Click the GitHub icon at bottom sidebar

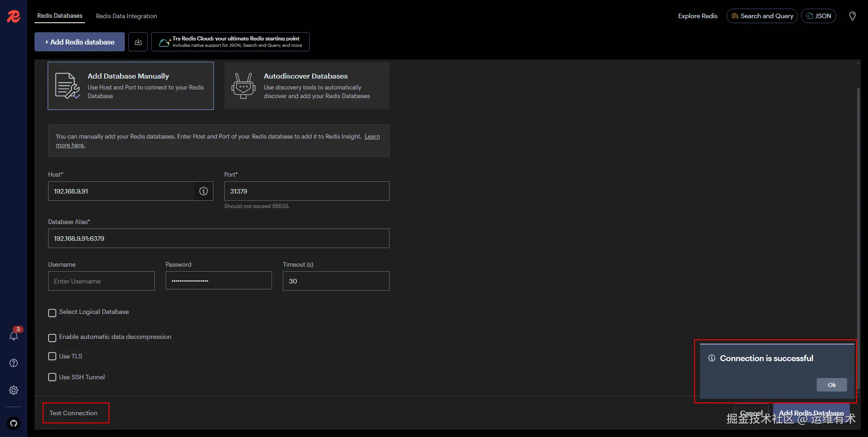13,423
